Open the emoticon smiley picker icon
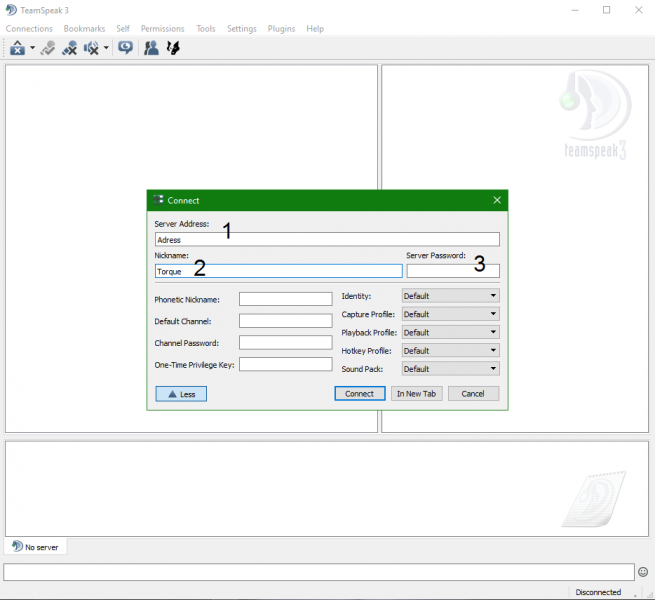This screenshot has height=600, width=655. point(643,572)
